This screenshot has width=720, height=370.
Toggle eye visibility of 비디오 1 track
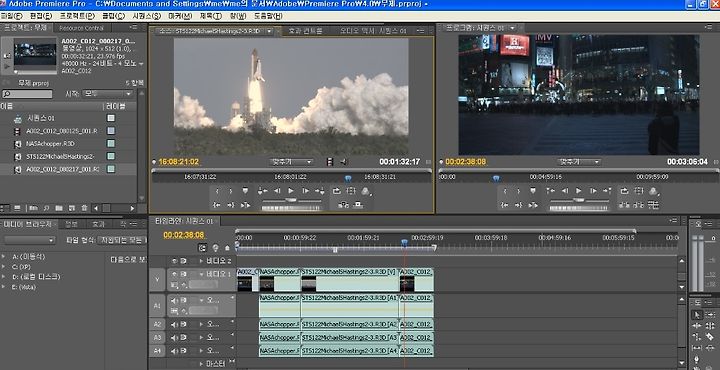coord(174,274)
